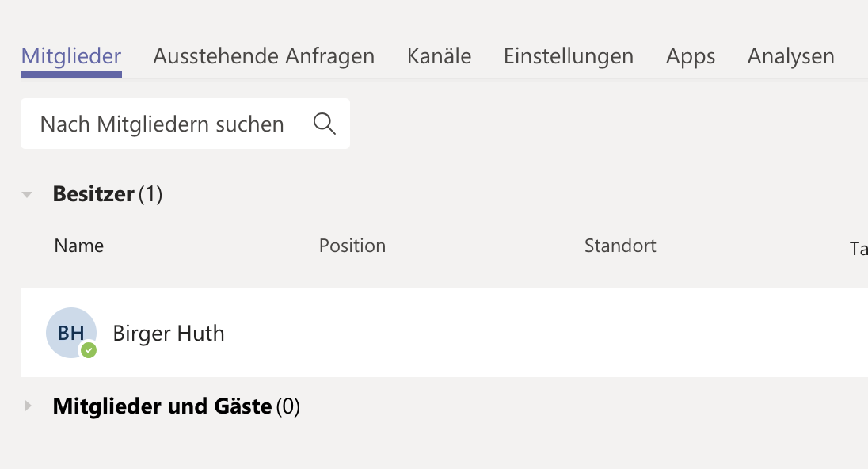Open the Kanäle tab

point(439,56)
